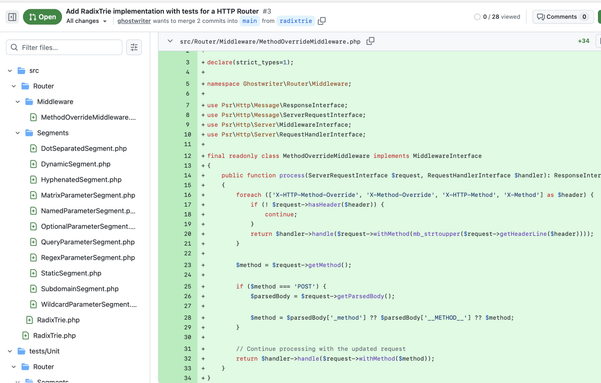Click the folder icon next to src
The height and width of the screenshot is (383, 601).
[21, 71]
